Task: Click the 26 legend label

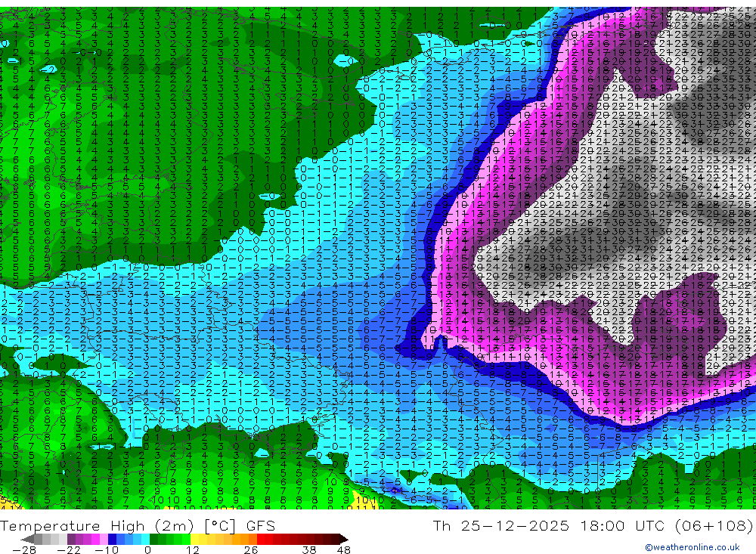Action: (x=251, y=549)
